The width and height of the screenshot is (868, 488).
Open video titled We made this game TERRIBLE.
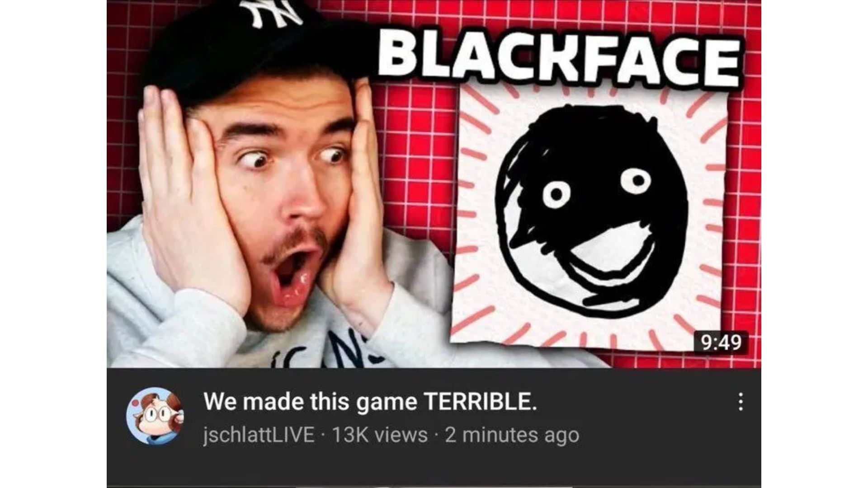(x=370, y=401)
